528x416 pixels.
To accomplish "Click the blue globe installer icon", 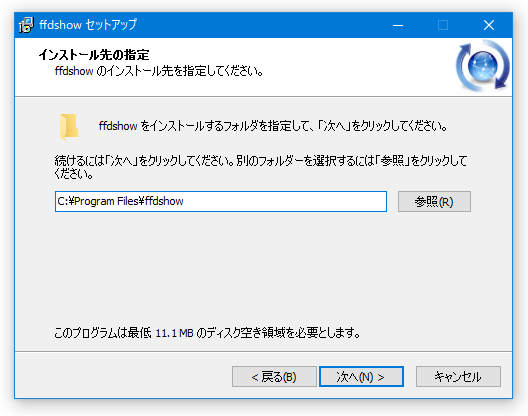I will (483, 66).
